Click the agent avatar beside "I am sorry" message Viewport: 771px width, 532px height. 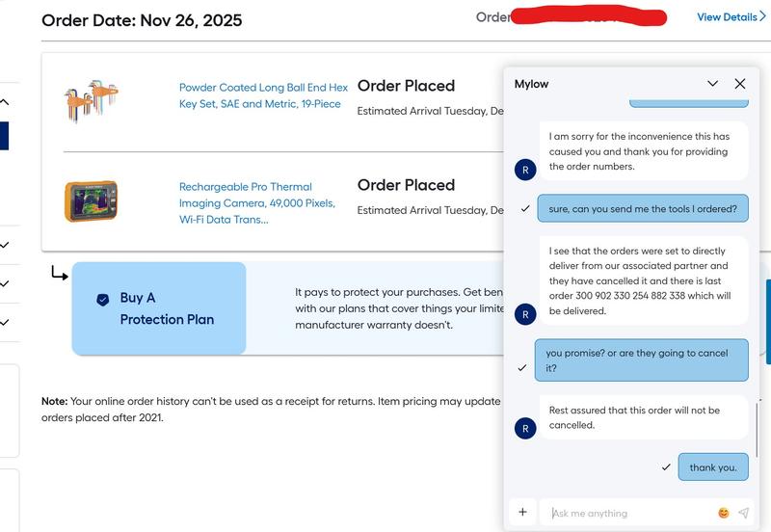525,170
